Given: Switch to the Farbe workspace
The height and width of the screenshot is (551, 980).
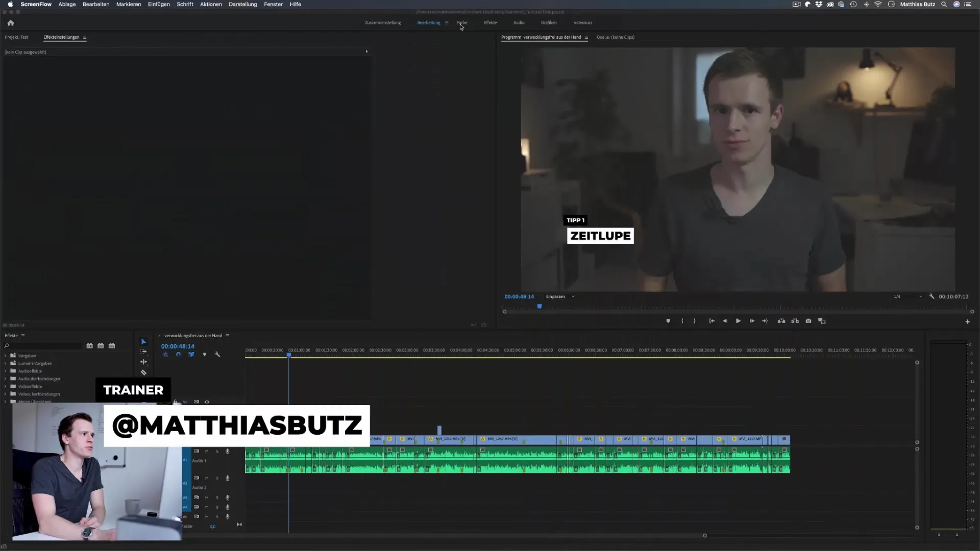Looking at the screenshot, I should 462,22.
